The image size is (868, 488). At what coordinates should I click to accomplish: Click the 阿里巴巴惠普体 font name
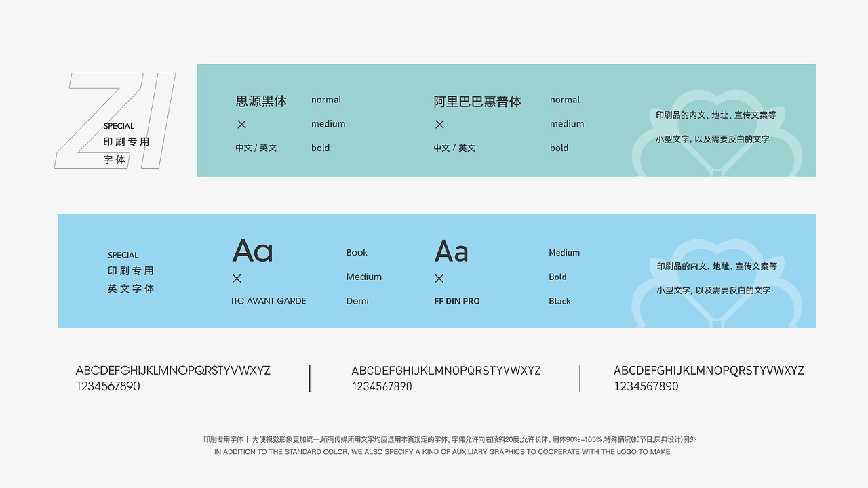click(x=477, y=102)
